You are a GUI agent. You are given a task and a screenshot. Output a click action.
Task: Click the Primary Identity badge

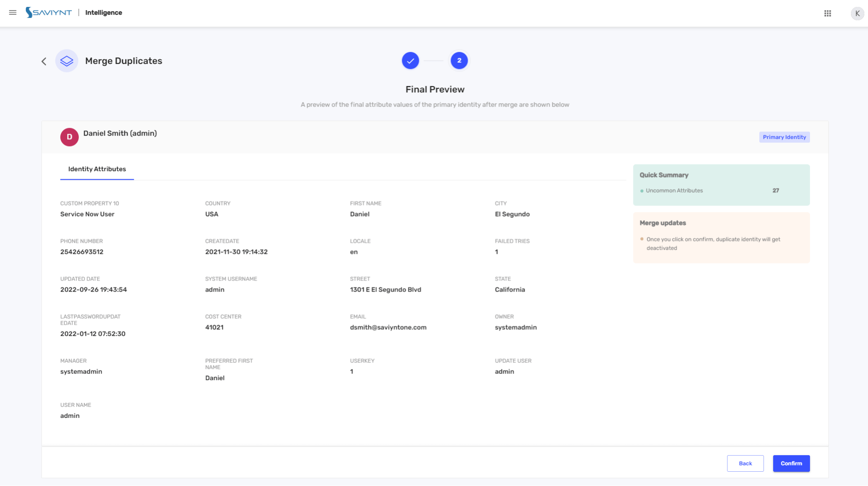click(784, 137)
